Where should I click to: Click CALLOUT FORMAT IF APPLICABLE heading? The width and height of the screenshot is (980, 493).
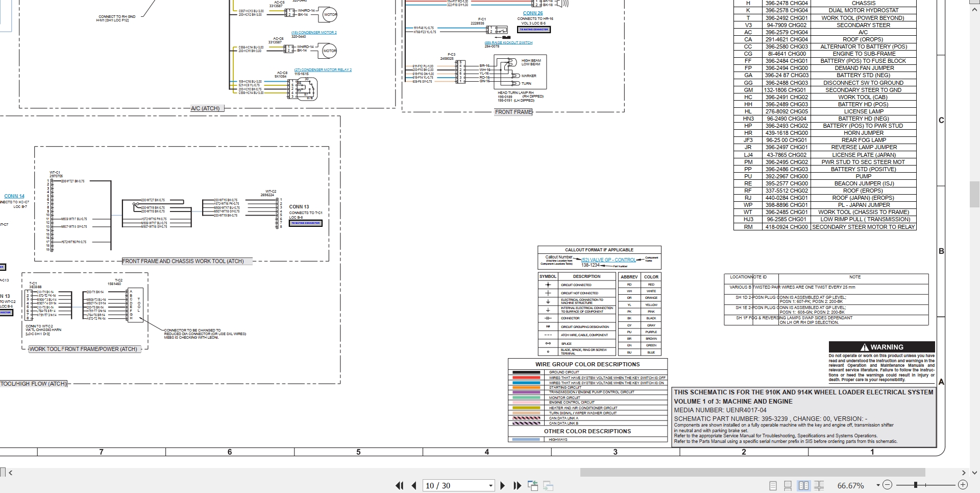click(599, 250)
